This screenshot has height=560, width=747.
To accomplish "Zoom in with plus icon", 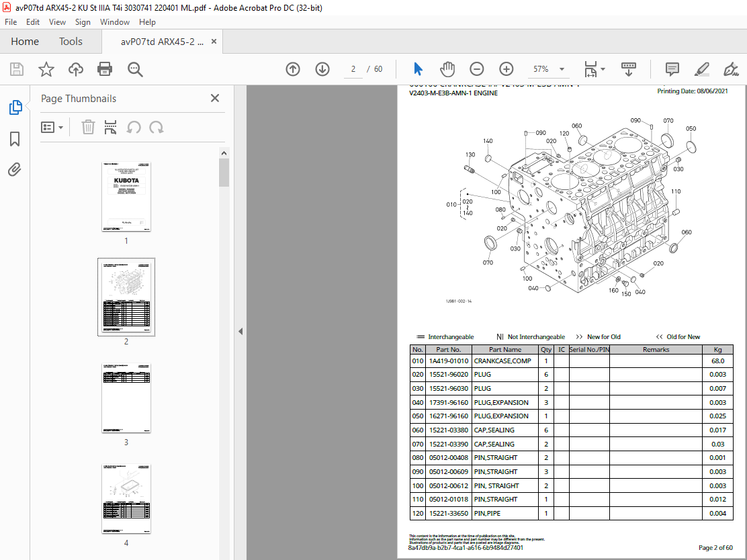I will pos(506,69).
